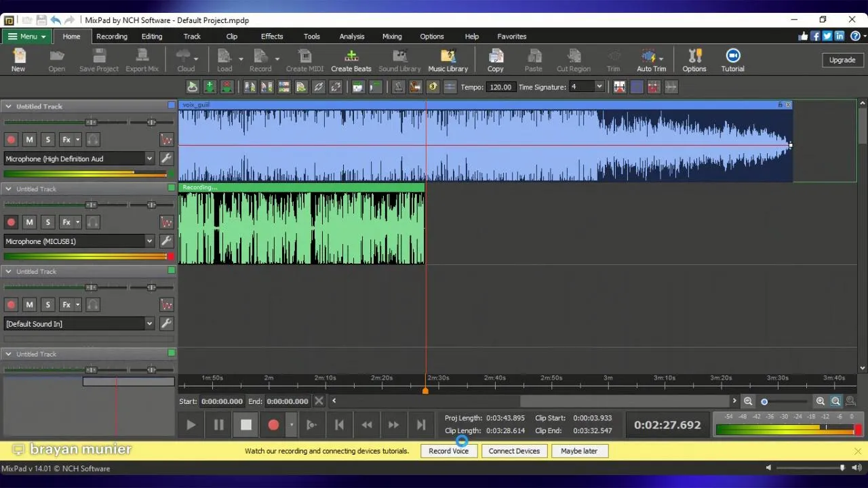Open the Mixing tab

[x=392, y=36]
